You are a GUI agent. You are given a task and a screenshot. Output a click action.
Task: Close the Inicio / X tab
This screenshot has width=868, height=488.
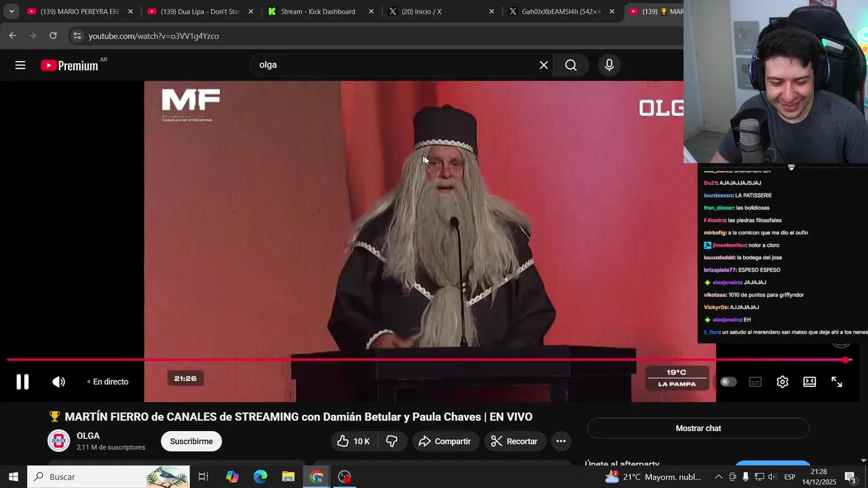click(492, 12)
